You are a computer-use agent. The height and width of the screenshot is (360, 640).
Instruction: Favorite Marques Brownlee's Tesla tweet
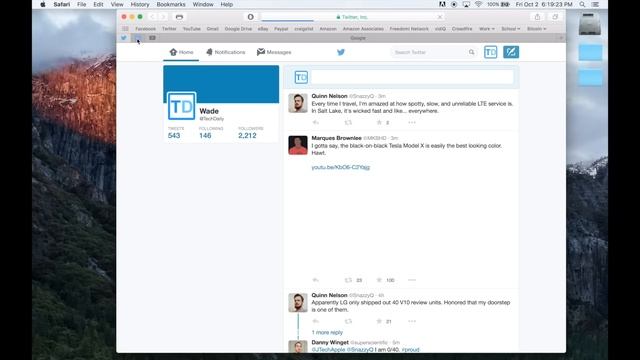(379, 280)
